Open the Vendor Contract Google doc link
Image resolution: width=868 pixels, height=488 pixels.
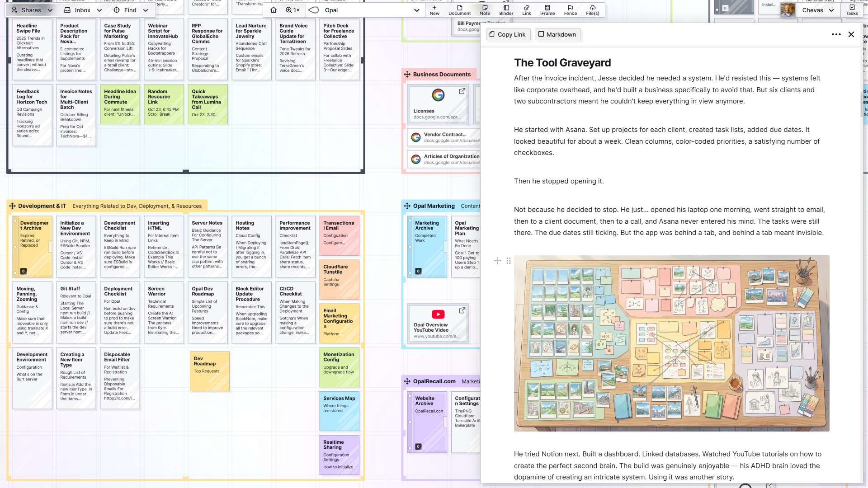(x=444, y=137)
